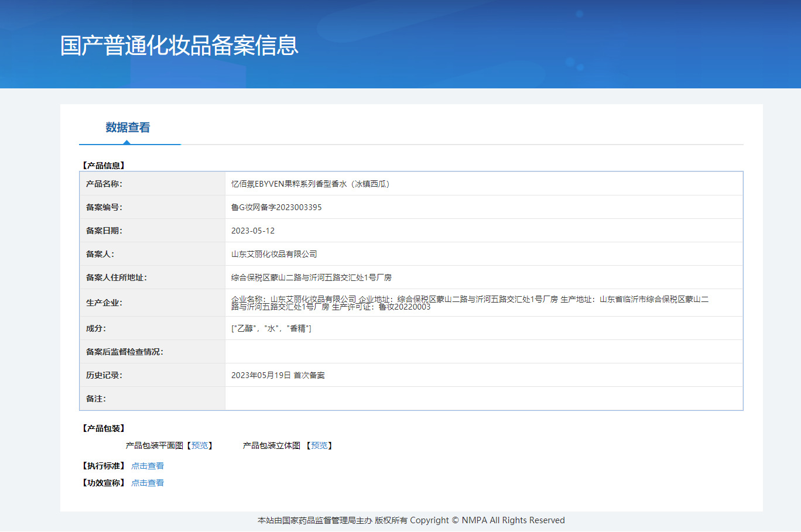Open the 预览 link for 产品包装平面图
Viewport: 801px width, 532px height.
200,445
